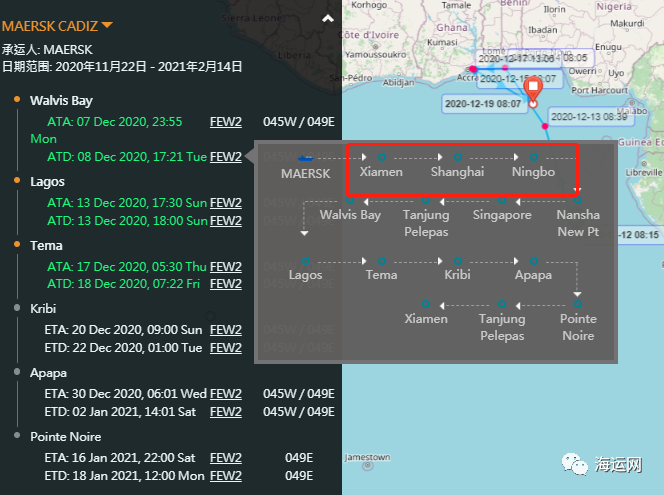This screenshot has width=664, height=495.
Task: Open FEW2 link in the Tema ATD row
Action: point(226,284)
